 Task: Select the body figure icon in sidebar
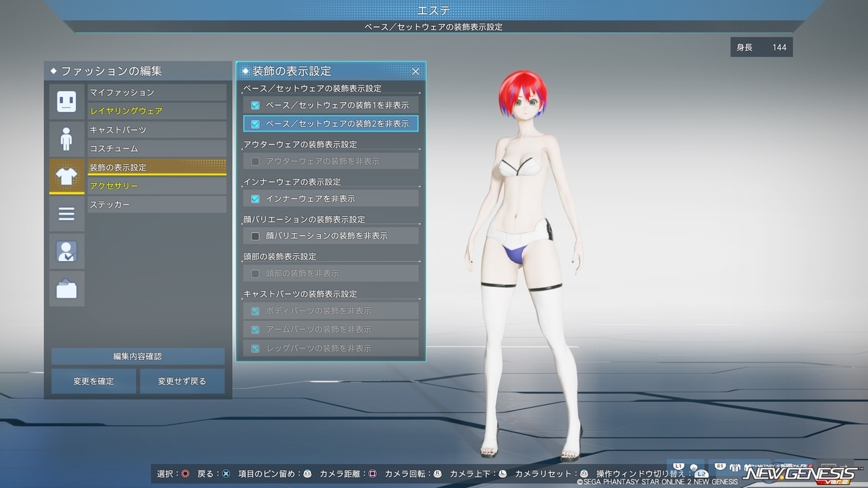67,139
